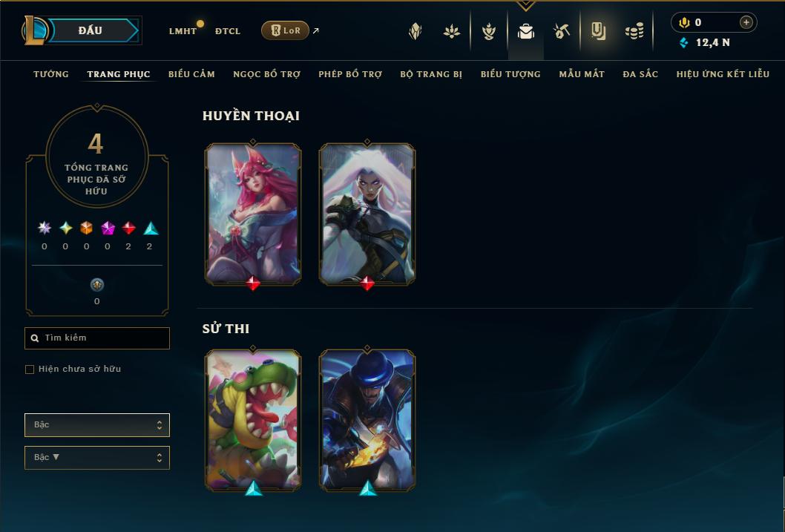The width and height of the screenshot is (785, 532).
Task: Open the Bậc ▼ sort dropdown
Action: pos(97,457)
